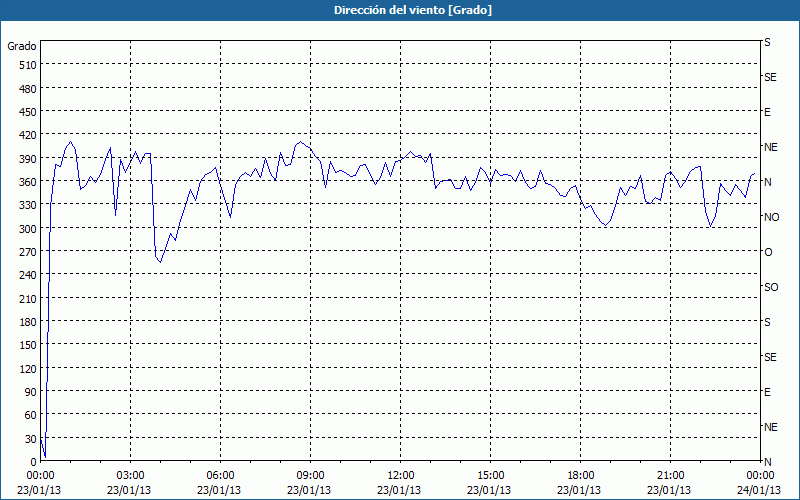Viewport: 800px width, 500px height.
Task: Click the 270 degree axis label
Action: click(28, 252)
